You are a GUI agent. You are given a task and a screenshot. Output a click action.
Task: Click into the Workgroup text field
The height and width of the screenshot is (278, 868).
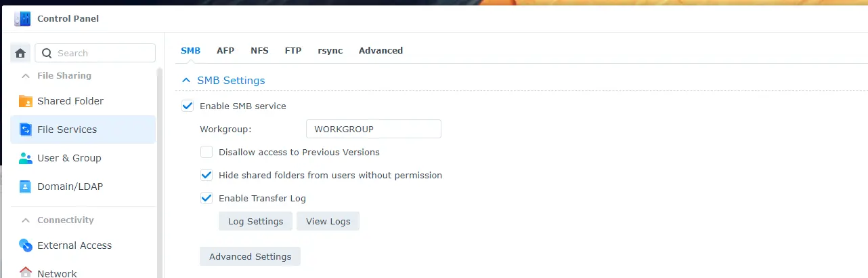pyautogui.click(x=373, y=129)
